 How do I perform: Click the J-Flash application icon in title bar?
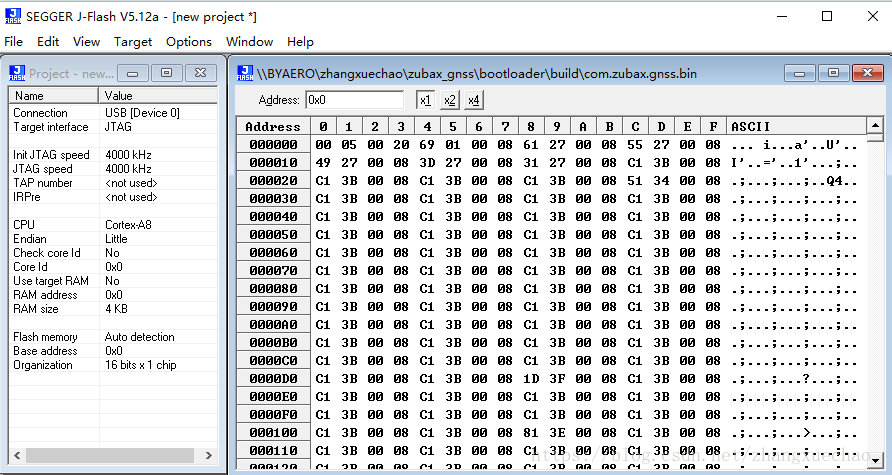point(13,16)
